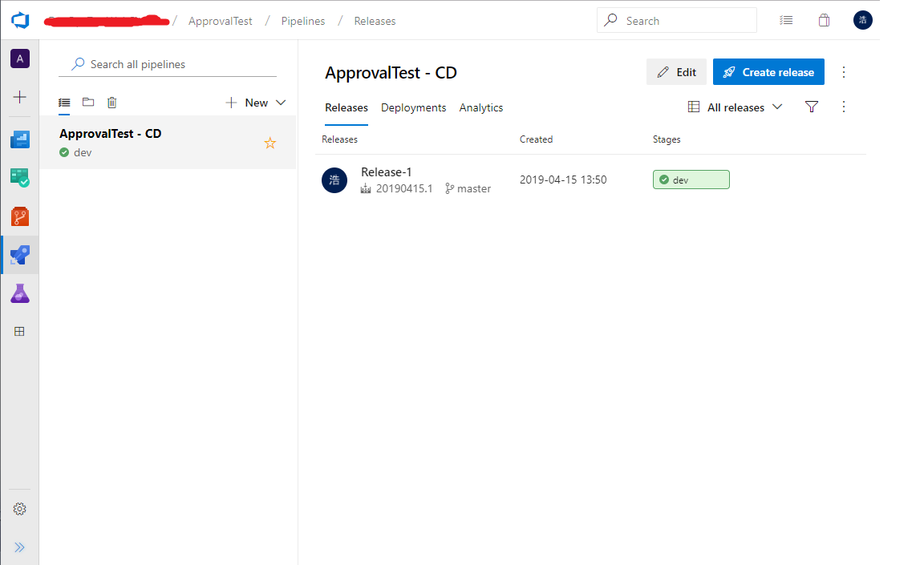The width and height of the screenshot is (924, 565).
Task: Open more options beside the filter icon
Action: click(x=844, y=107)
